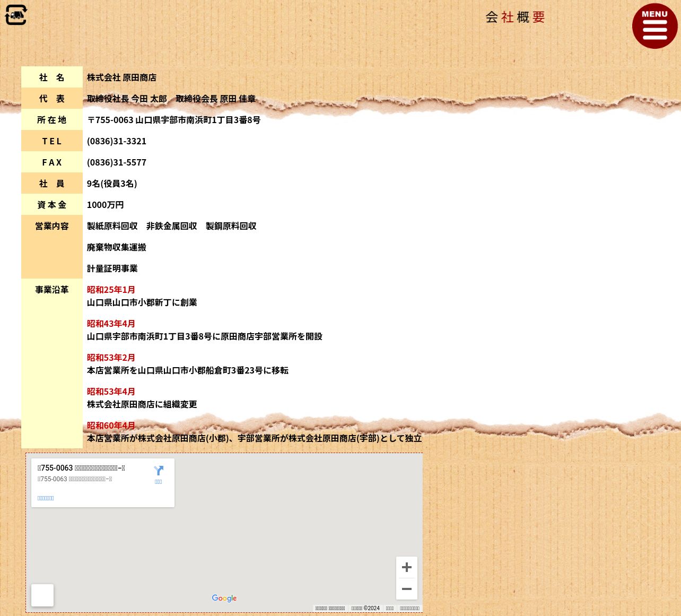Click the FAX number (0836)31-5577
Image resolution: width=681 pixels, height=616 pixels.
click(117, 162)
